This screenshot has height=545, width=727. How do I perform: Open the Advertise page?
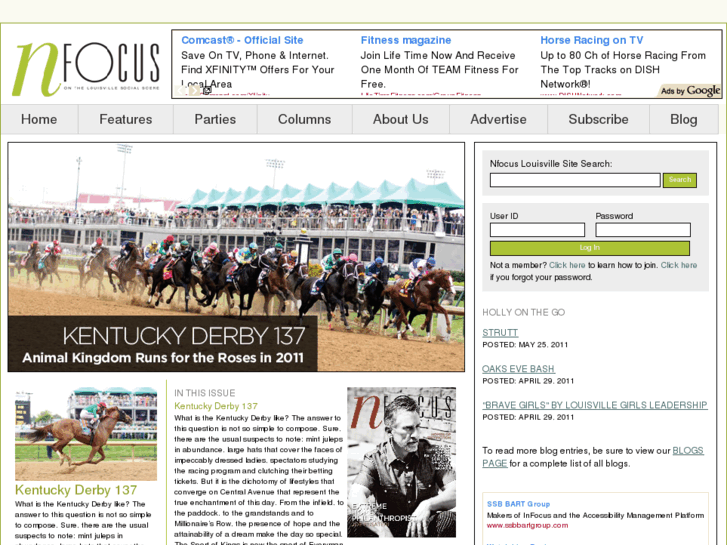coord(498,119)
